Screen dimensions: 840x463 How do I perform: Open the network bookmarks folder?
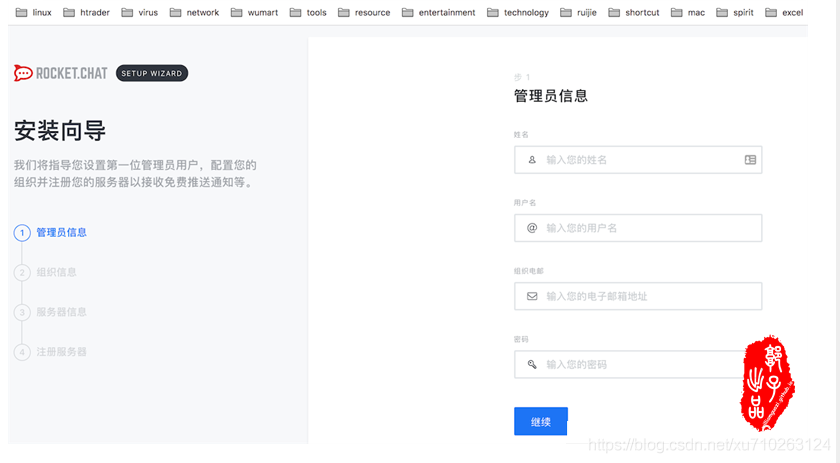[194, 12]
